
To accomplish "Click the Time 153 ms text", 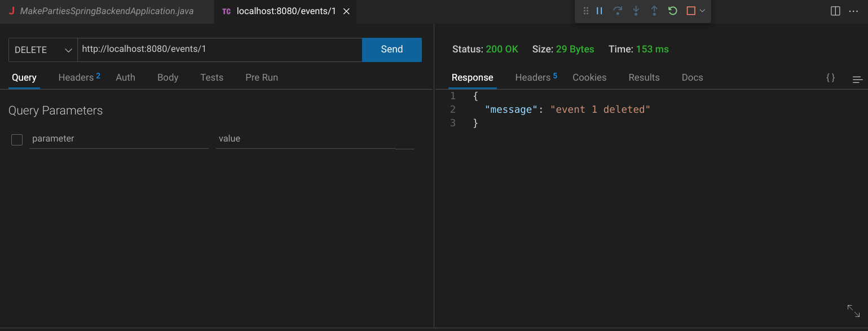I will click(x=638, y=50).
